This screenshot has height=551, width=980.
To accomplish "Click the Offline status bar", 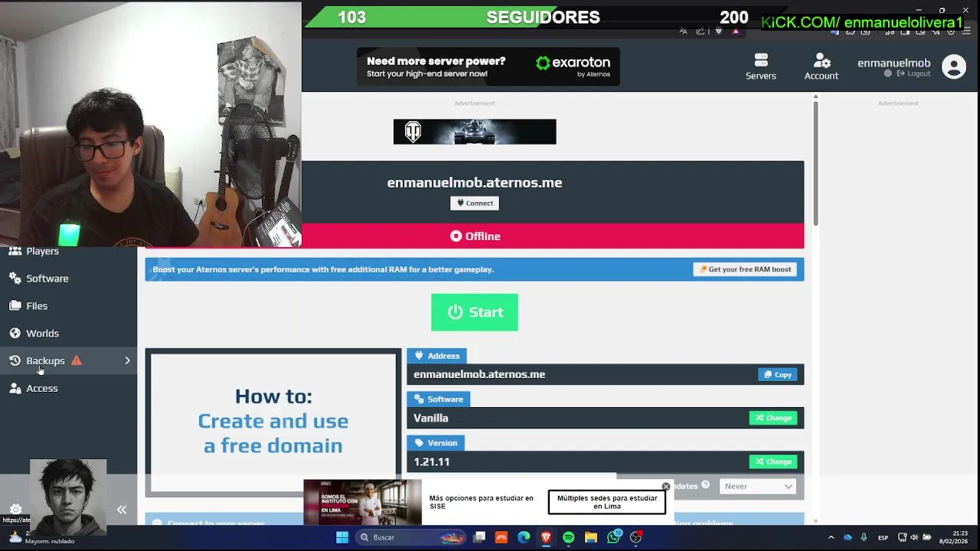I will point(475,236).
